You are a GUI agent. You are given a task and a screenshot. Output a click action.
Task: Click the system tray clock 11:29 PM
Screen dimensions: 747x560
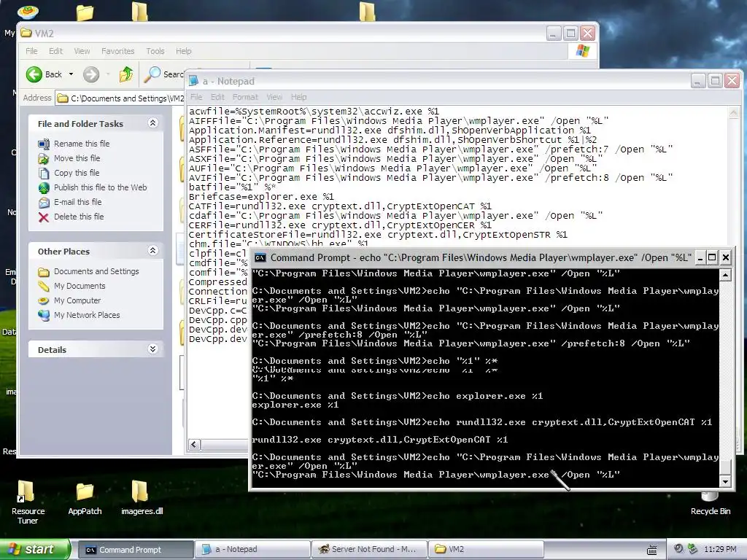[x=720, y=550]
